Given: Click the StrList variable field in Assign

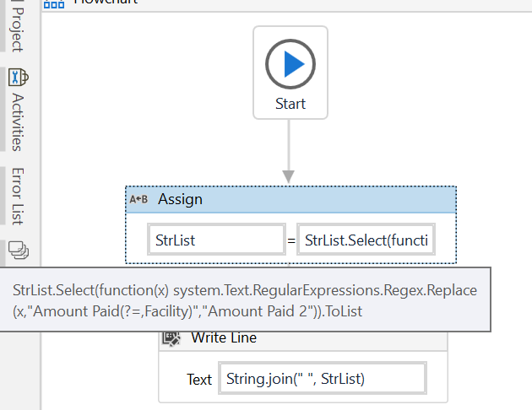Looking at the screenshot, I should [216, 240].
